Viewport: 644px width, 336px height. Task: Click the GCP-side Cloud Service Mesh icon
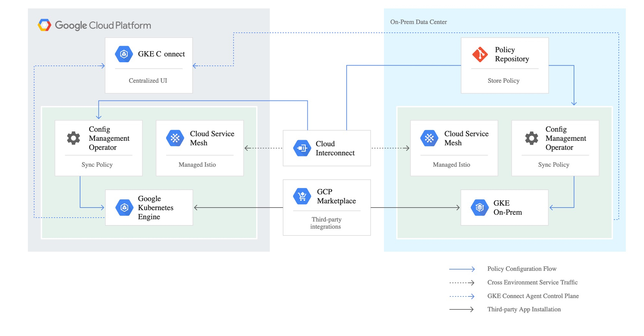(175, 138)
